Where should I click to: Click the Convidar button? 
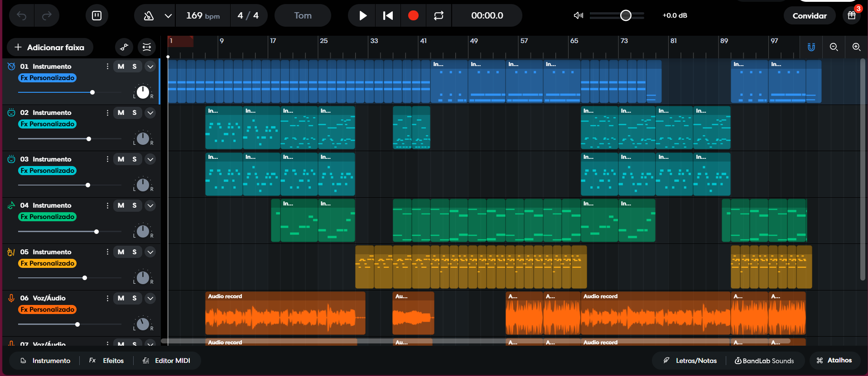click(810, 16)
